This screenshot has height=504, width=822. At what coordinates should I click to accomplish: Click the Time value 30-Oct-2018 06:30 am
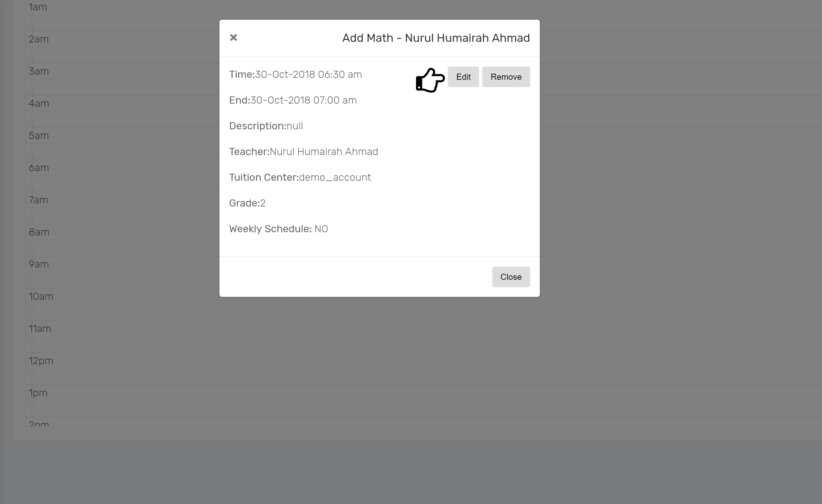pyautogui.click(x=308, y=74)
